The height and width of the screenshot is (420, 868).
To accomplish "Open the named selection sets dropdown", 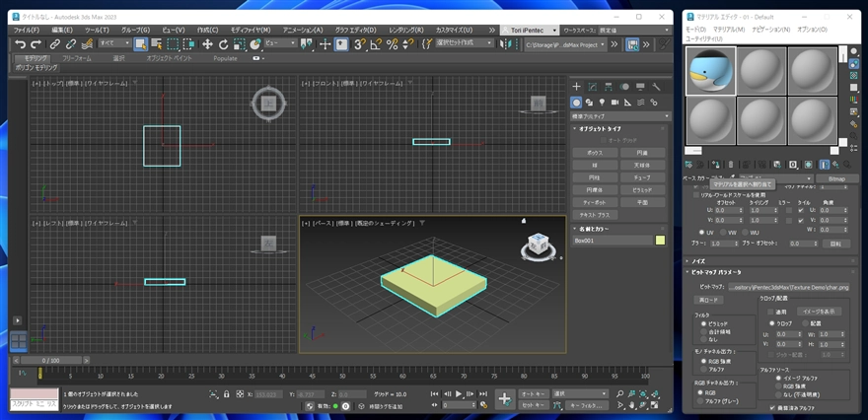I will (x=464, y=43).
